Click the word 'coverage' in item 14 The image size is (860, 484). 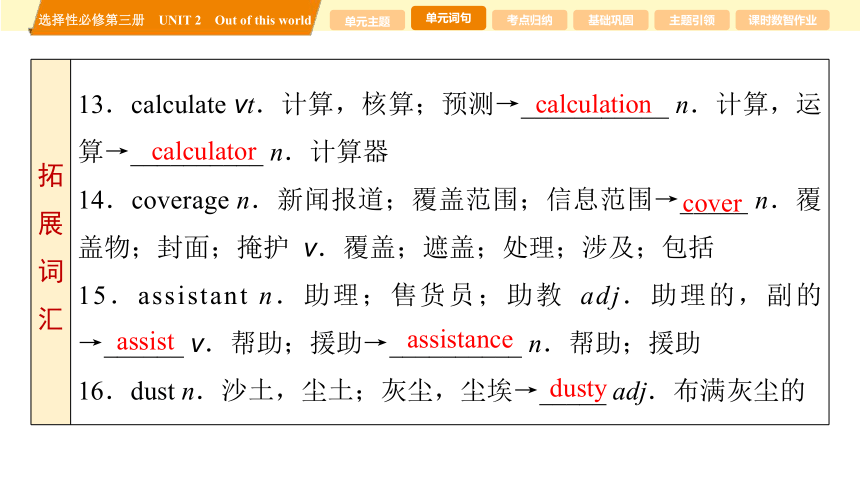coord(180,201)
